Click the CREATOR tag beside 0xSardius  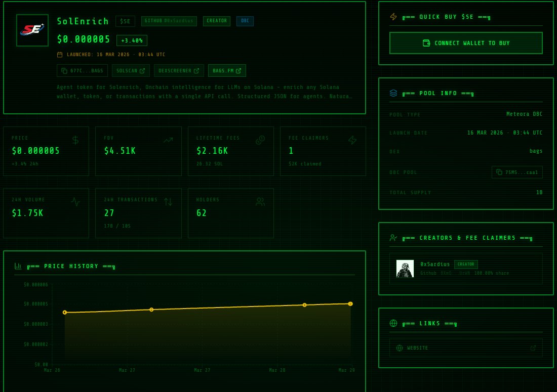click(x=466, y=265)
